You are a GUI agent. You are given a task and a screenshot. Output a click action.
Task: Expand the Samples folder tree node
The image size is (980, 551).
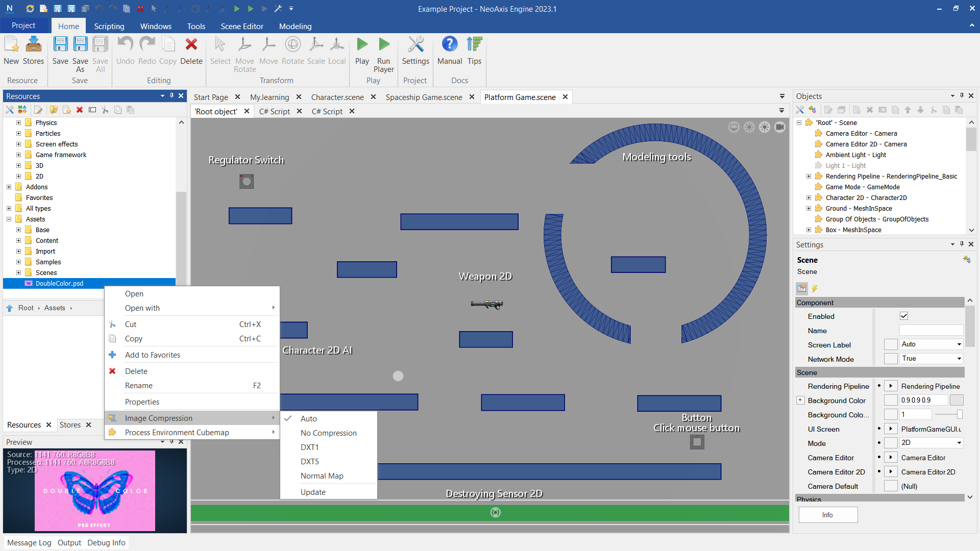click(x=19, y=262)
